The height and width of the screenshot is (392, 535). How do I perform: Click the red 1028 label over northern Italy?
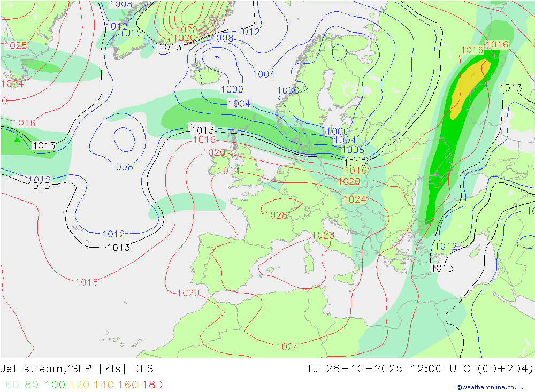coord(323,235)
